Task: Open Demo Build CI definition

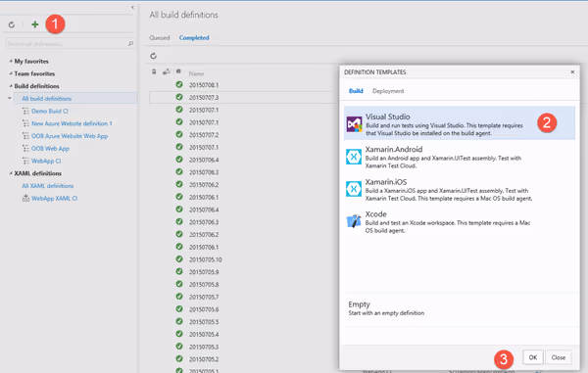Action: (x=50, y=112)
